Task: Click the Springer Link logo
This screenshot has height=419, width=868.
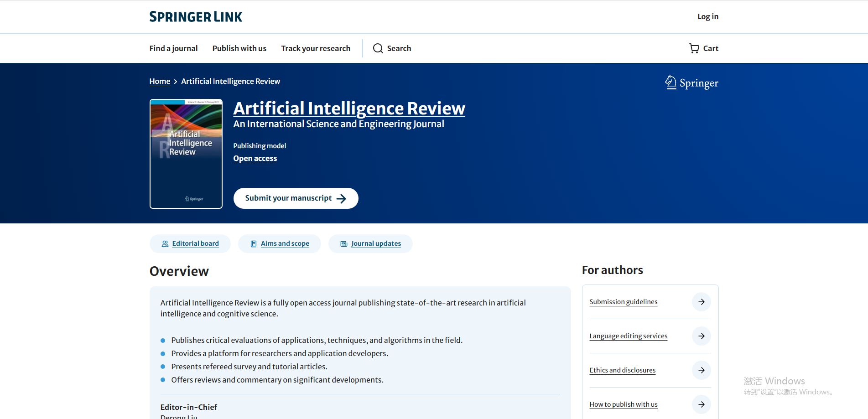Action: tap(196, 17)
